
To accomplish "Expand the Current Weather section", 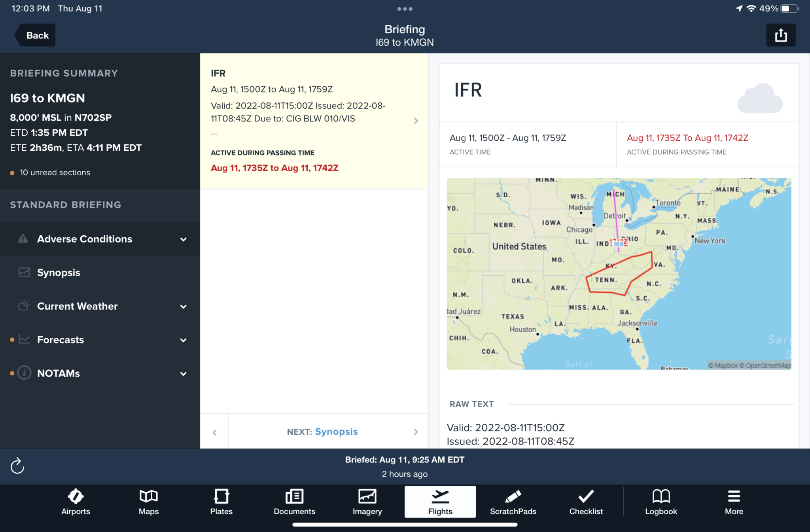I will [183, 306].
